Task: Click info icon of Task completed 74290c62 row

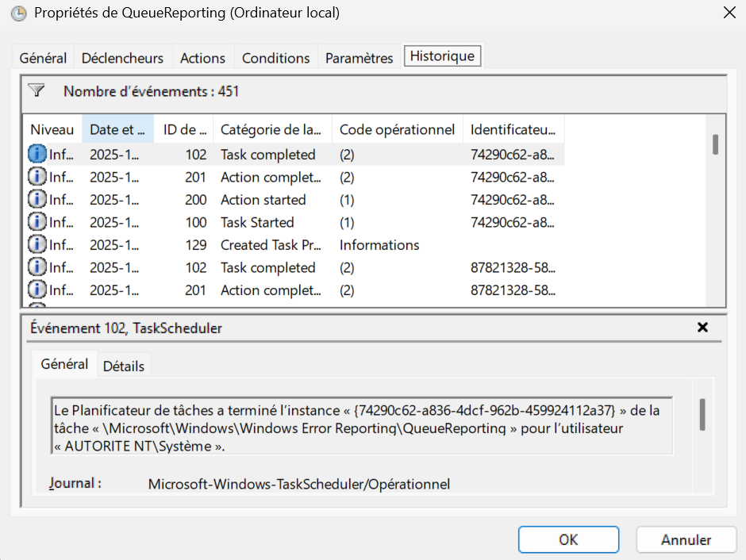Action: point(37,155)
